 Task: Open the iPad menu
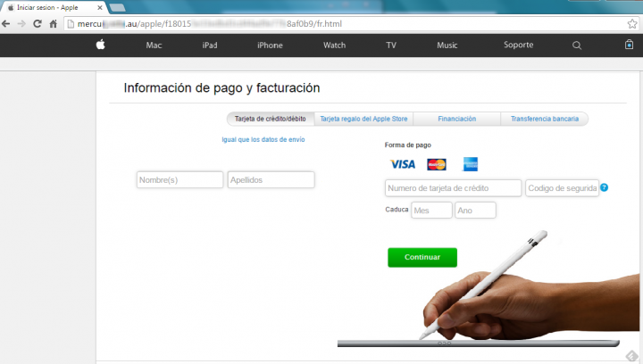(x=210, y=45)
